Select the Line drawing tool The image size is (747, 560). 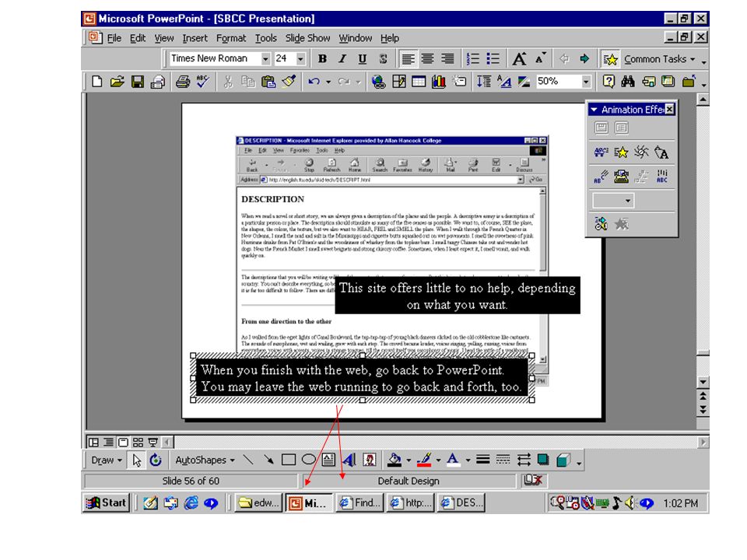coord(248,460)
